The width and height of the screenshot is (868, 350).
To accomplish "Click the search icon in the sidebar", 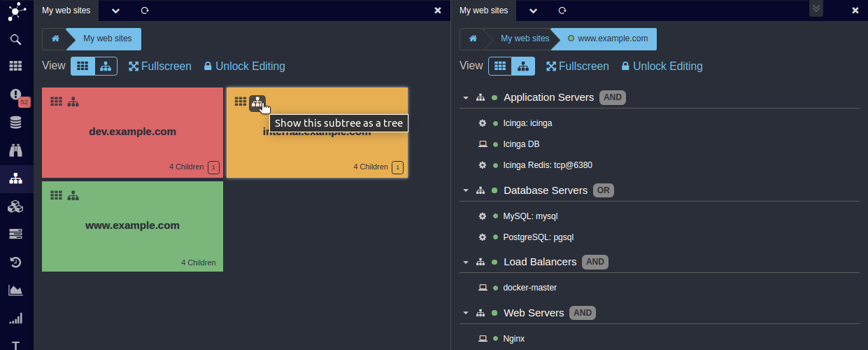I will pos(15,39).
